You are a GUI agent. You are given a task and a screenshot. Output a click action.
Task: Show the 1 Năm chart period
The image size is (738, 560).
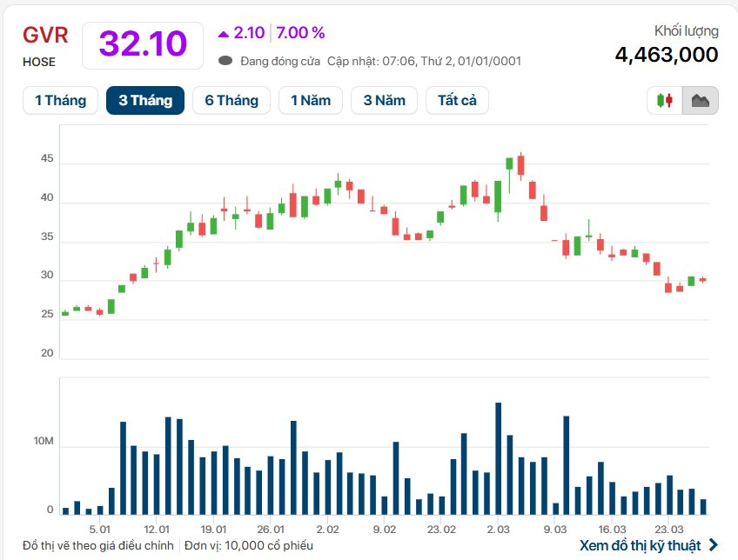311,100
